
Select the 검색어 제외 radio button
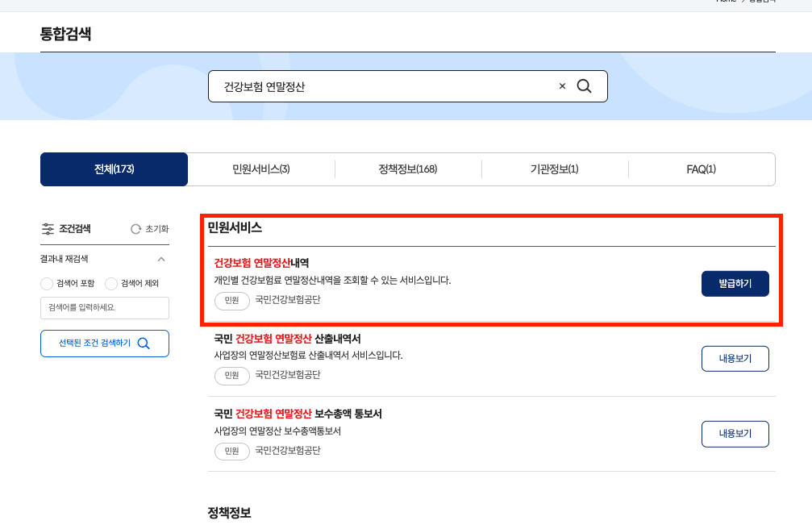click(110, 283)
